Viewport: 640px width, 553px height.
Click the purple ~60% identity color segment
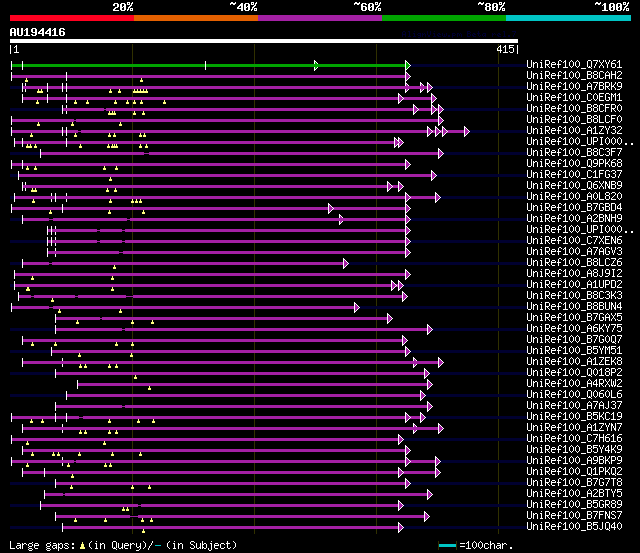pos(320,18)
